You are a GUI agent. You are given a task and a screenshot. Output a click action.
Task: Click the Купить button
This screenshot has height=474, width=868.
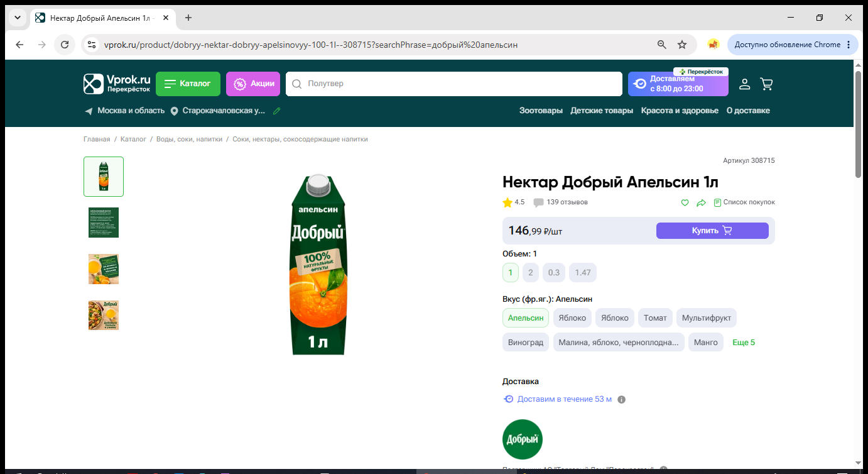(x=712, y=231)
